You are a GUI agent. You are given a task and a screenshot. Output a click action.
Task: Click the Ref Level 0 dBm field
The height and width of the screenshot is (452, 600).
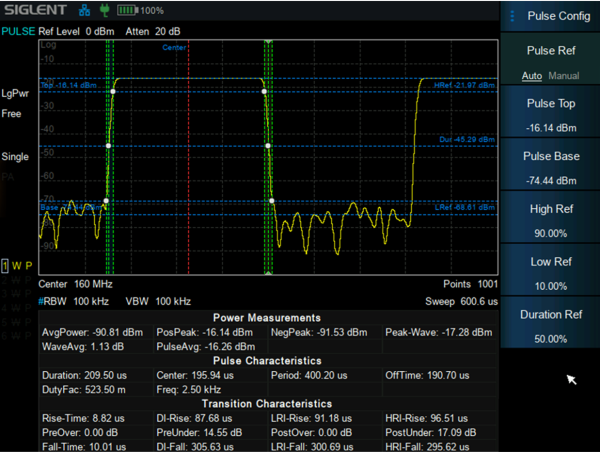point(78,31)
